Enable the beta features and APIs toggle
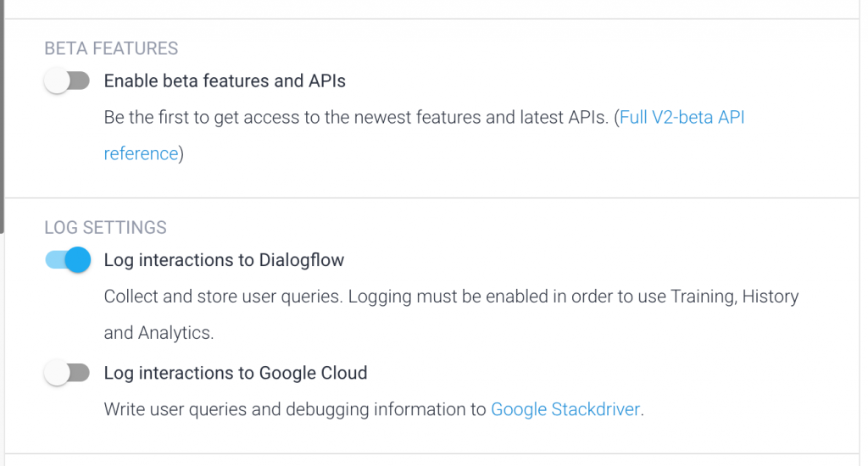868x466 pixels. 67,81
